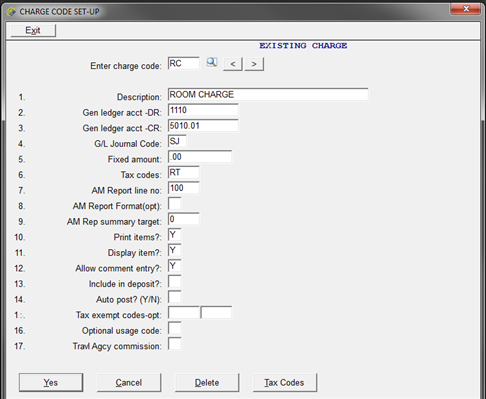
Task: Click the Enter charge code field
Action: (184, 63)
